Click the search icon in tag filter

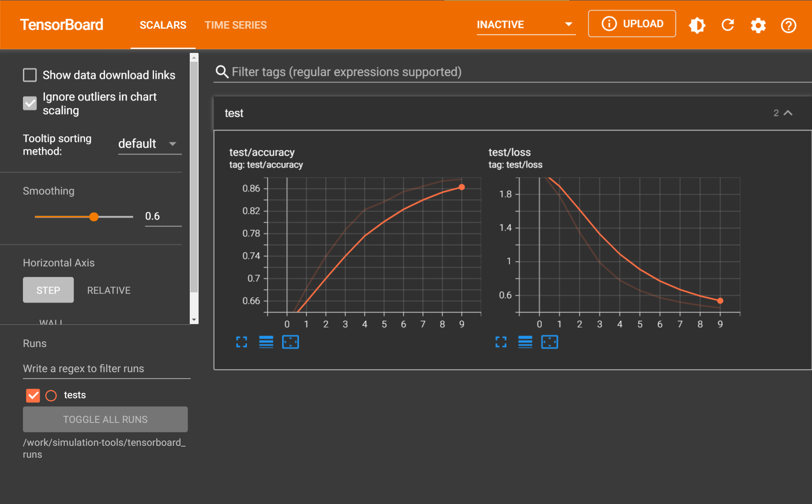222,72
